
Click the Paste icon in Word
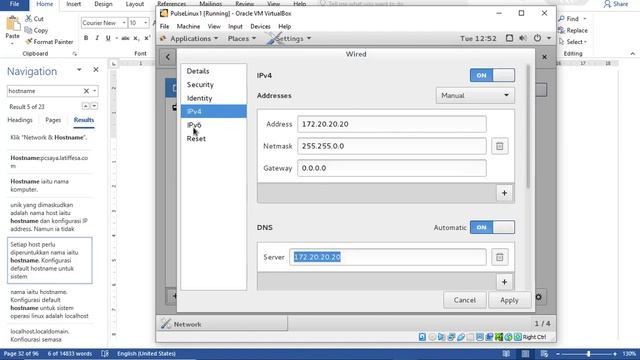(12, 24)
